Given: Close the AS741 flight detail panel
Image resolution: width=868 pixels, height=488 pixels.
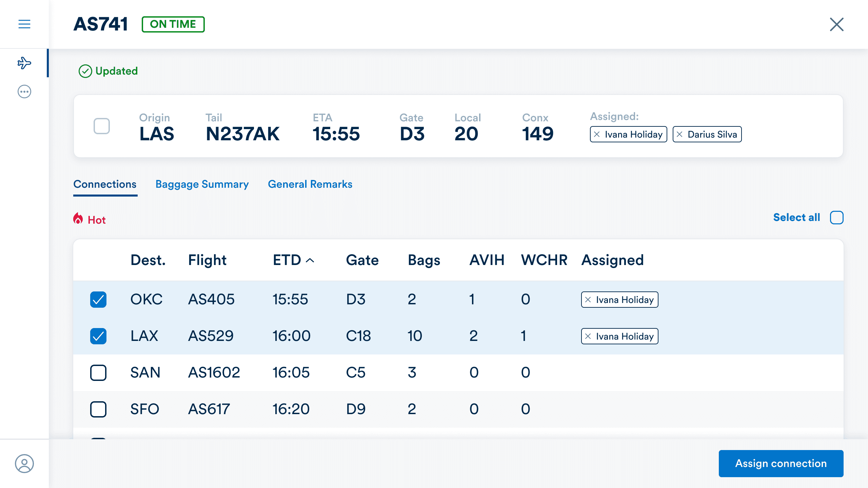Looking at the screenshot, I should 836,24.
